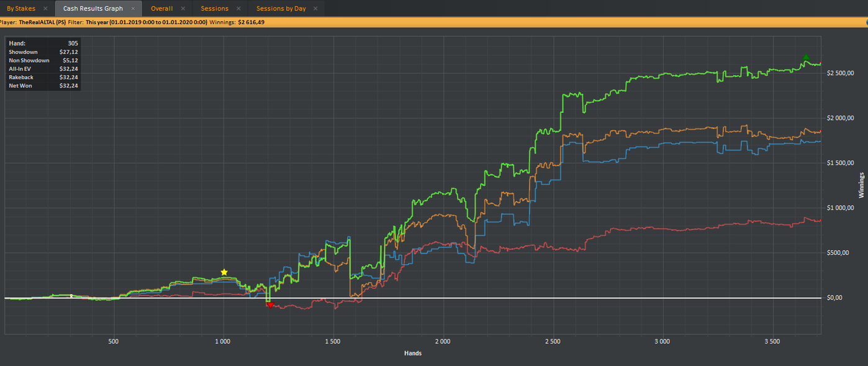Click the All-In EV legend entry
The image size is (868, 366).
coord(20,69)
